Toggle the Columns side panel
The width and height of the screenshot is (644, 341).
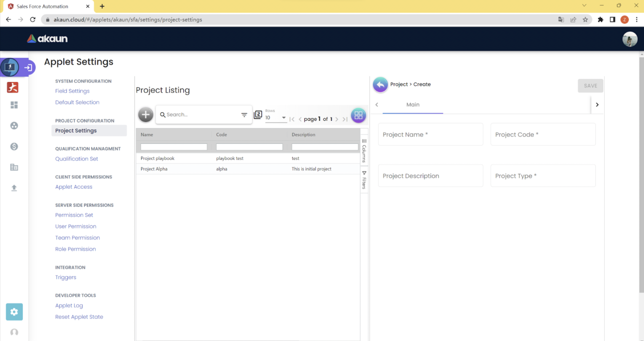coord(364,151)
